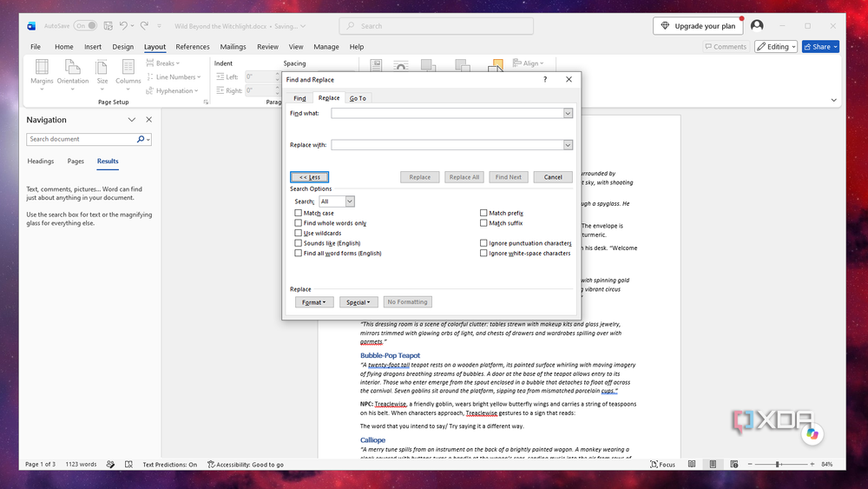Enable Ignore punctuation characters checkbox
The image size is (868, 489).
pos(483,242)
